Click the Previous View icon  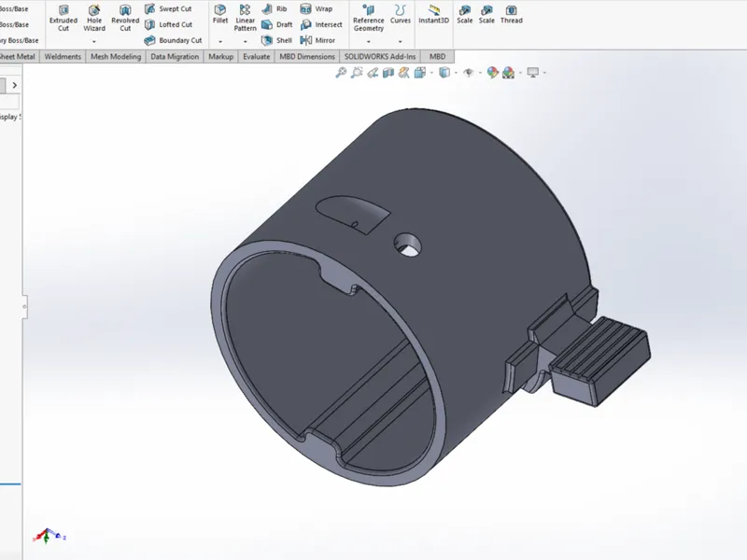373,73
